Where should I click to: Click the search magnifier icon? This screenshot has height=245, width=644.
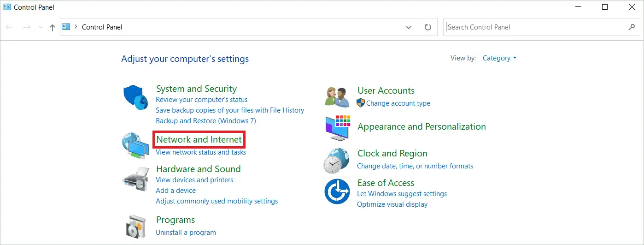pos(632,27)
